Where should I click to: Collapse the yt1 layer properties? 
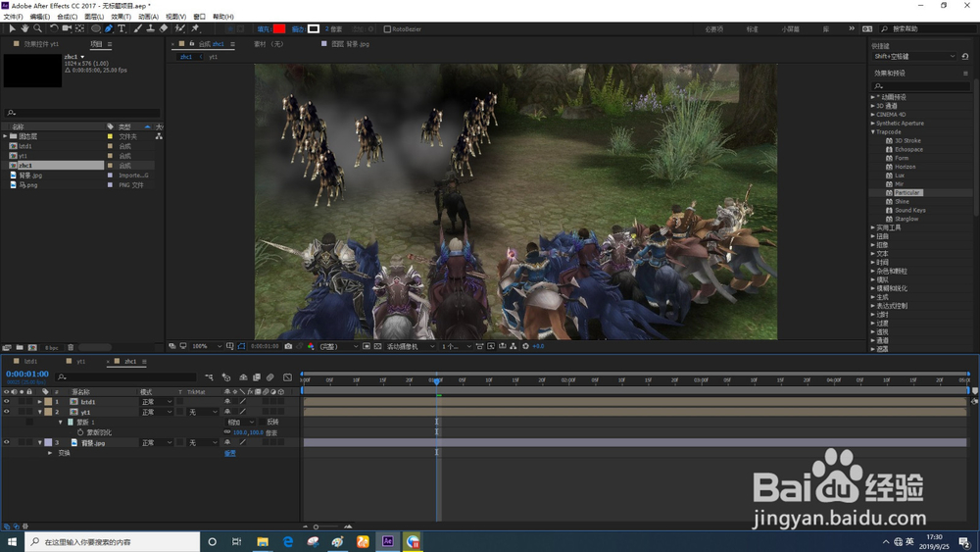(x=40, y=412)
